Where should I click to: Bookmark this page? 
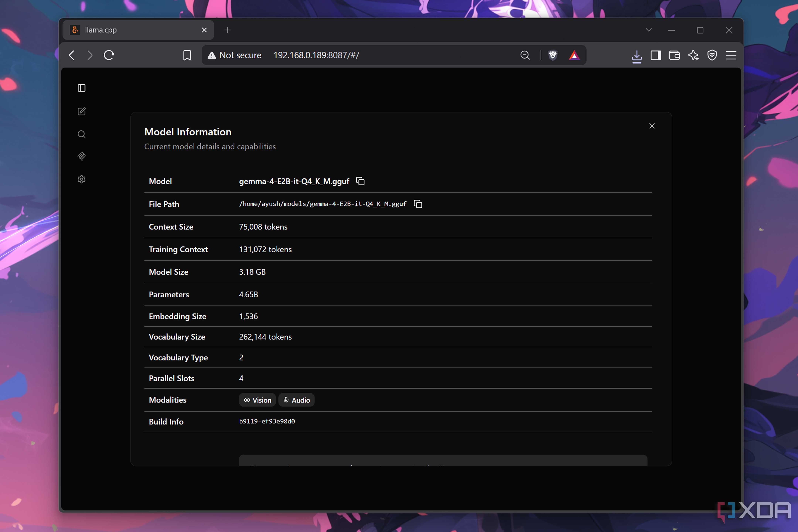[187, 55]
